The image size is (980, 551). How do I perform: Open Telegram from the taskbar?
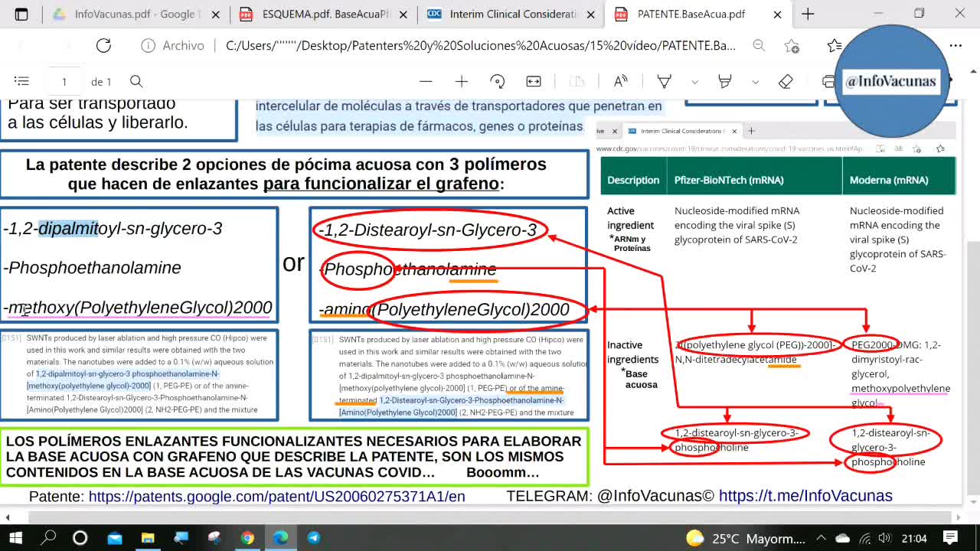(x=314, y=538)
